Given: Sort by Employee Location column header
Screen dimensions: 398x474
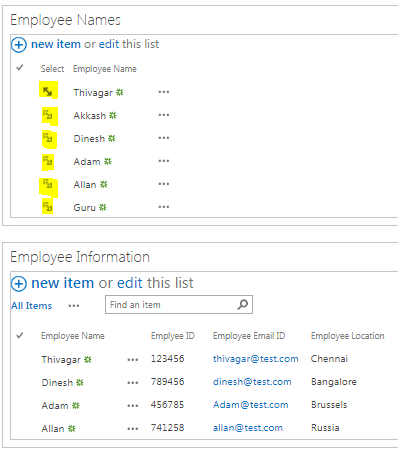Looking at the screenshot, I should tap(348, 336).
